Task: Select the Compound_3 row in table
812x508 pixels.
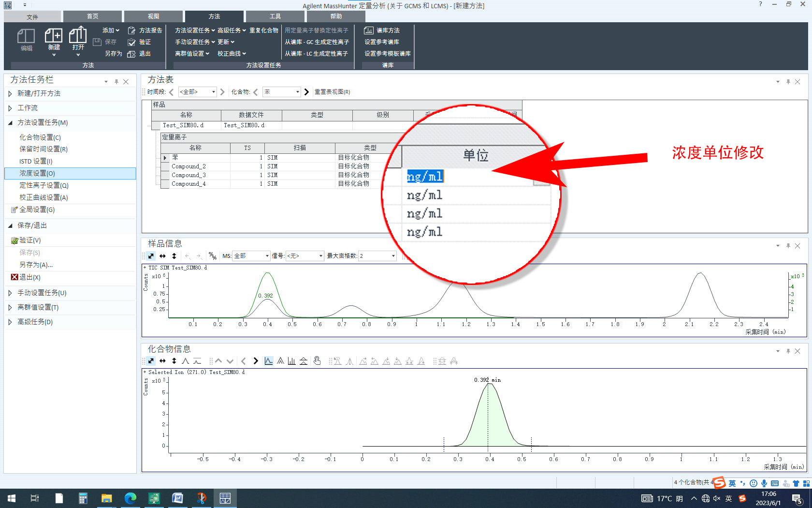Action: [x=188, y=175]
